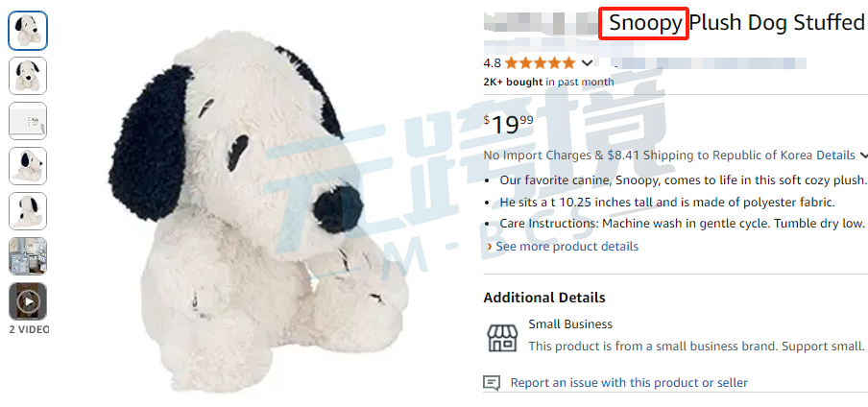This screenshot has width=868, height=407.
Task: Select the mostly white third thumbnail
Action: click(x=28, y=121)
